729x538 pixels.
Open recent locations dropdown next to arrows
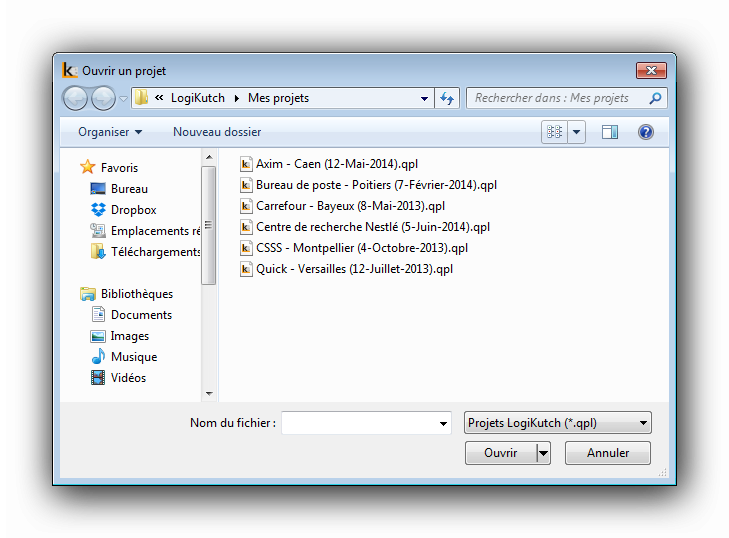(123, 99)
